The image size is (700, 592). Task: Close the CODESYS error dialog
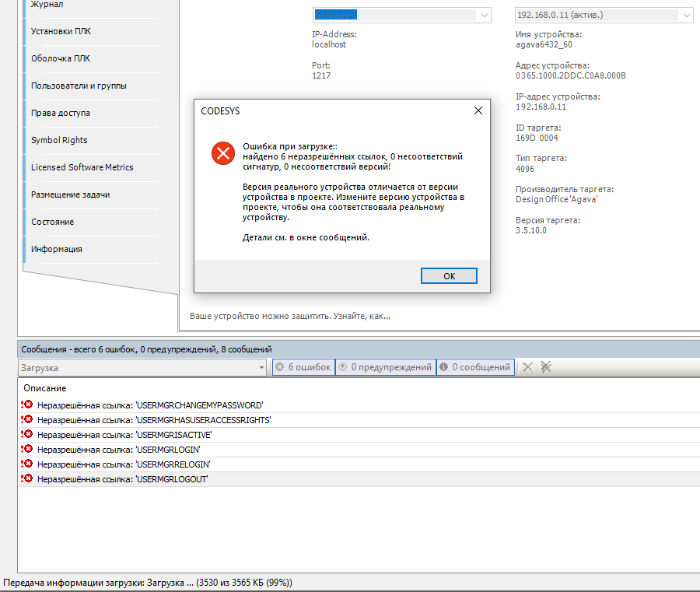pyautogui.click(x=478, y=110)
